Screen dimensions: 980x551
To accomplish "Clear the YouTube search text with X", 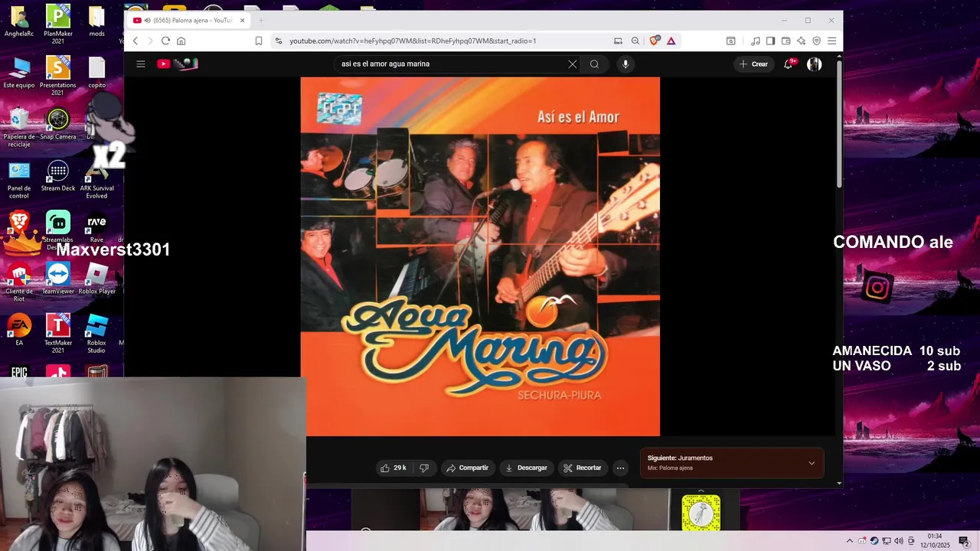I will (572, 64).
